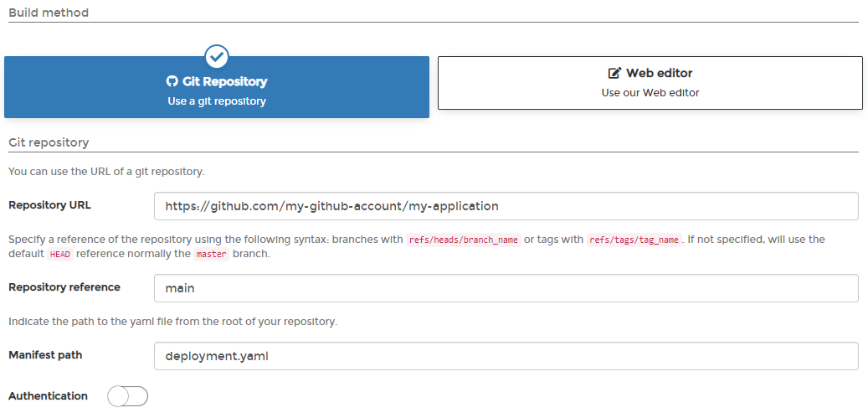Click the GitHub logo icon in Git Repository
The image size is (868, 418).
172,82
